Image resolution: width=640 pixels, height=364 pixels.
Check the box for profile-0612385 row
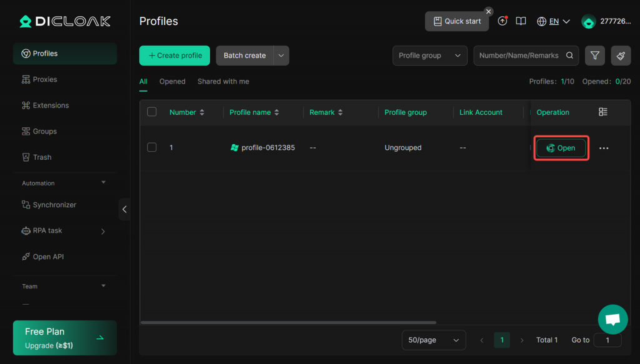(x=152, y=148)
